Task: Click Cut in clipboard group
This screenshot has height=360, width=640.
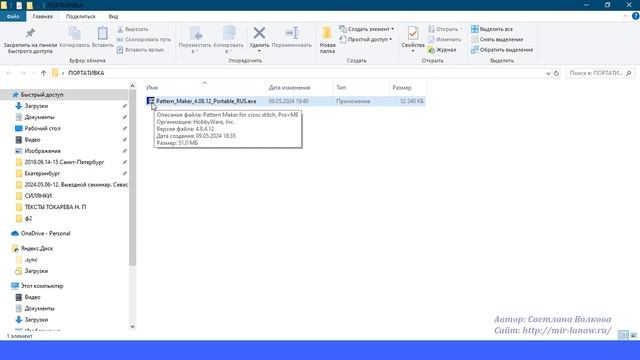Action: [x=133, y=29]
